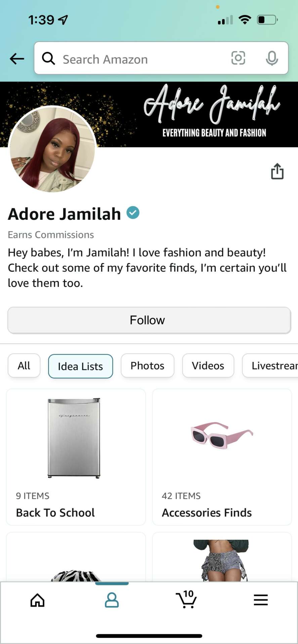298x644 pixels.
Task: Follow Adore Jamilah
Action: click(x=149, y=320)
